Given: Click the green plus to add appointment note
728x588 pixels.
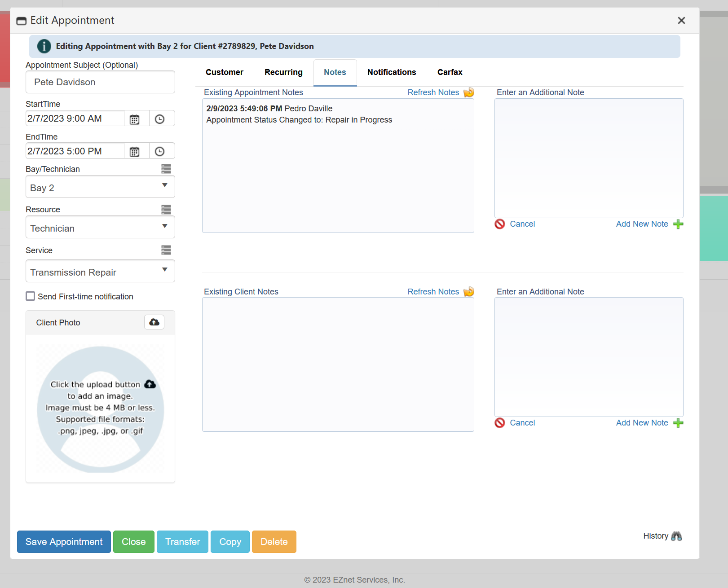Looking at the screenshot, I should [678, 224].
